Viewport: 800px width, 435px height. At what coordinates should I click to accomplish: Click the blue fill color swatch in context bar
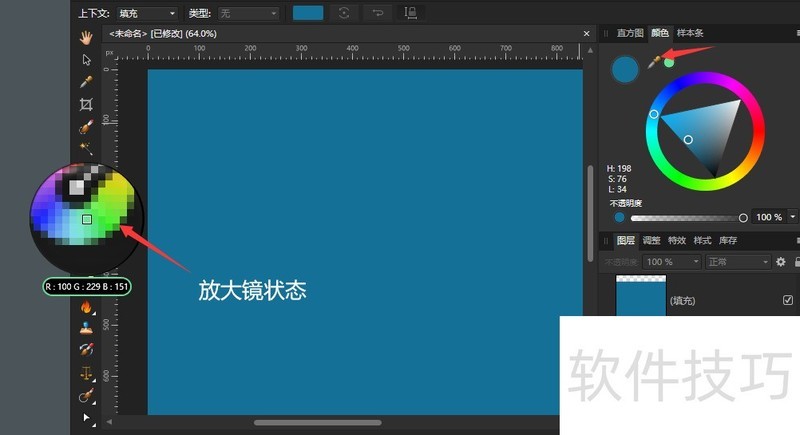307,13
